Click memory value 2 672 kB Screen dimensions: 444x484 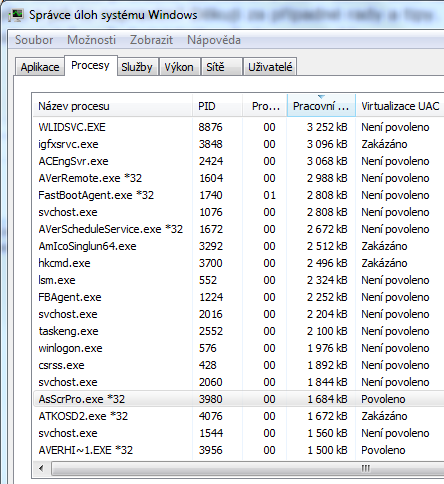click(327, 229)
